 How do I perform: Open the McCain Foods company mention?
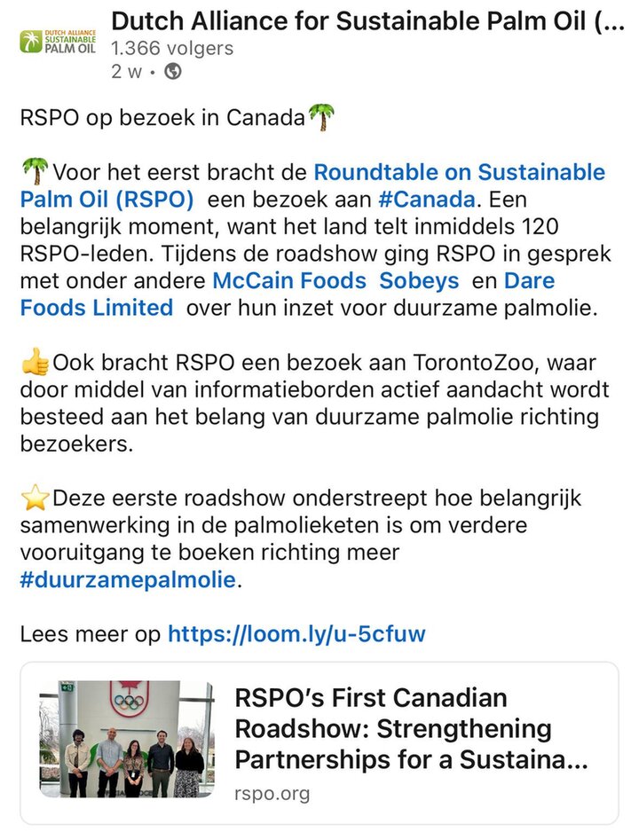click(289, 281)
